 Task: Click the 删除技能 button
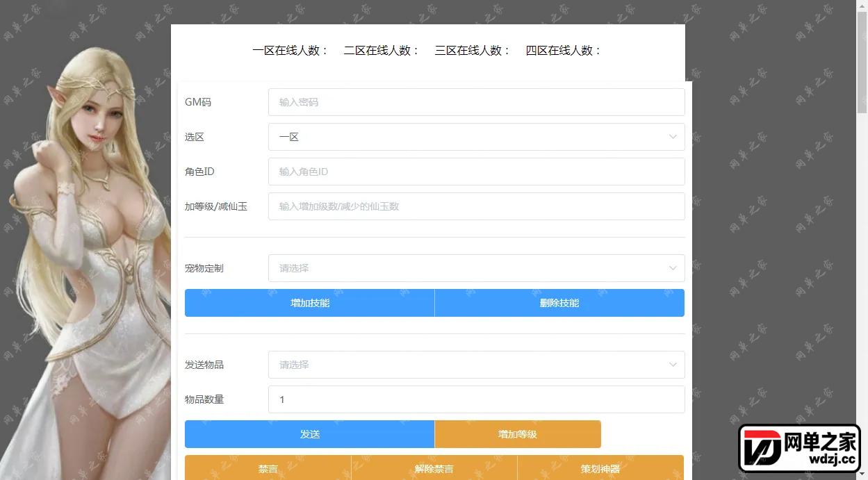[x=559, y=303]
